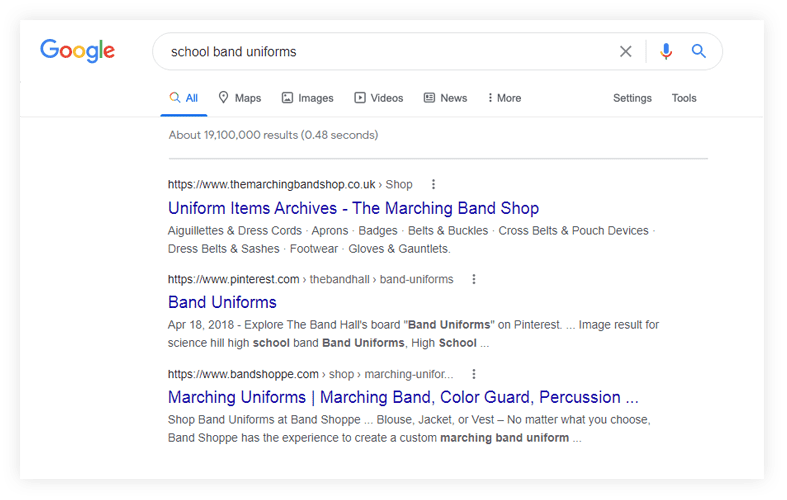This screenshot has width=787, height=500.
Task: Switch to the News tab
Action: coord(445,98)
